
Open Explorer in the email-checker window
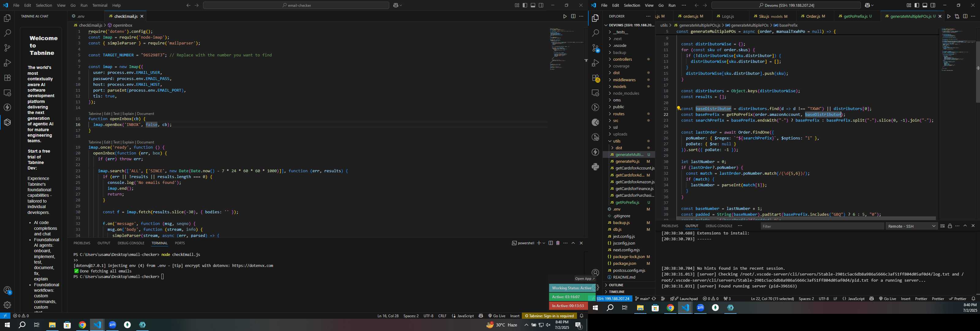tap(7, 18)
